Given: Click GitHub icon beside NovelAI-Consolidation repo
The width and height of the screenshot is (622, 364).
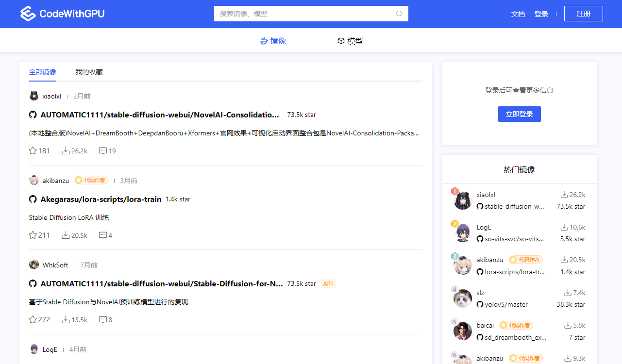Looking at the screenshot, I should coord(33,115).
